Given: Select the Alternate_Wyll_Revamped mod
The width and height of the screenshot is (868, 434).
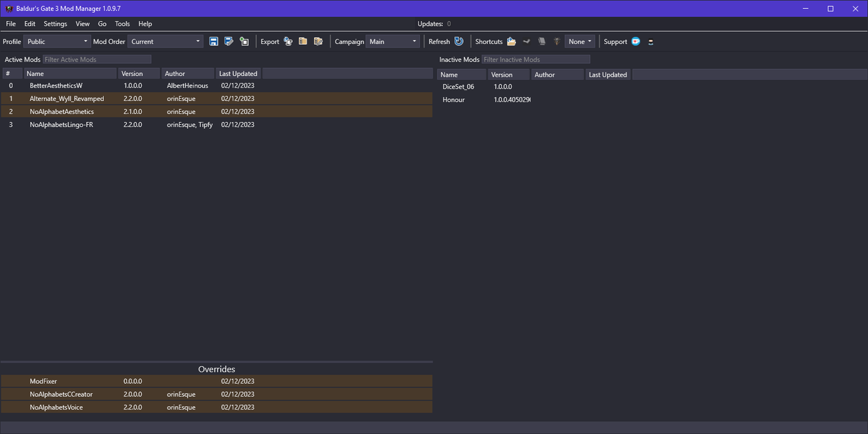Looking at the screenshot, I should tap(216, 99).
